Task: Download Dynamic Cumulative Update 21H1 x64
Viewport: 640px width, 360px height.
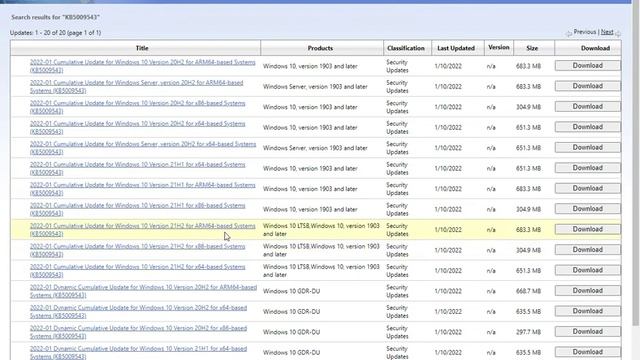Action: pos(587,352)
